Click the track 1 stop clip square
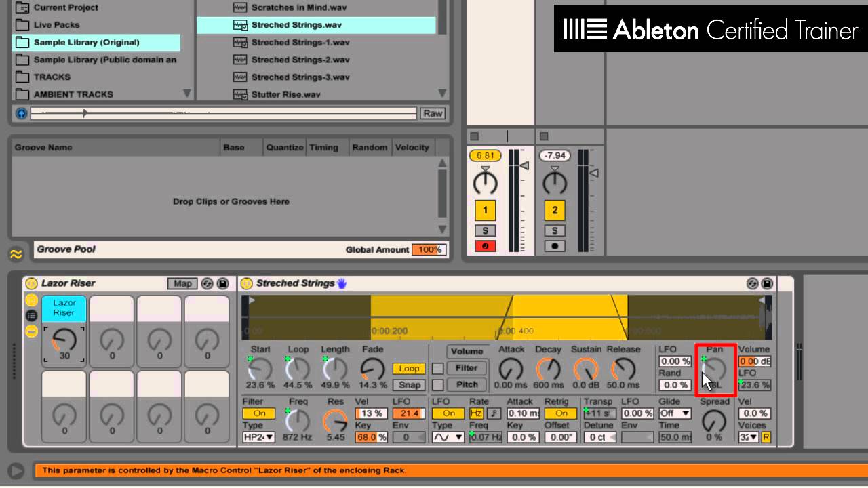 [475, 136]
